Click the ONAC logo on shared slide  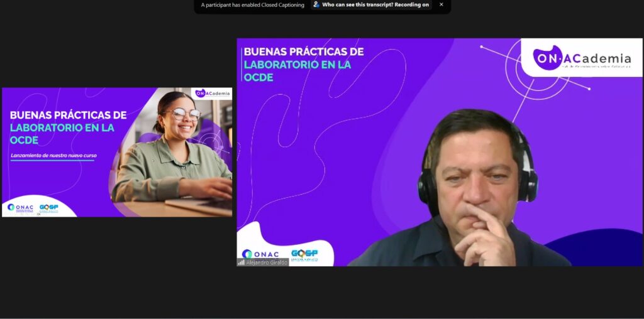pos(20,207)
